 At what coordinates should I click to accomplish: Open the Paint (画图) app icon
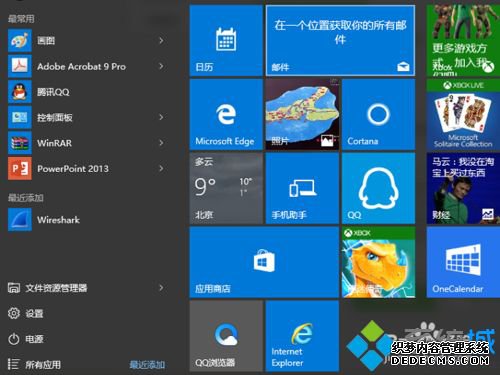[20, 40]
